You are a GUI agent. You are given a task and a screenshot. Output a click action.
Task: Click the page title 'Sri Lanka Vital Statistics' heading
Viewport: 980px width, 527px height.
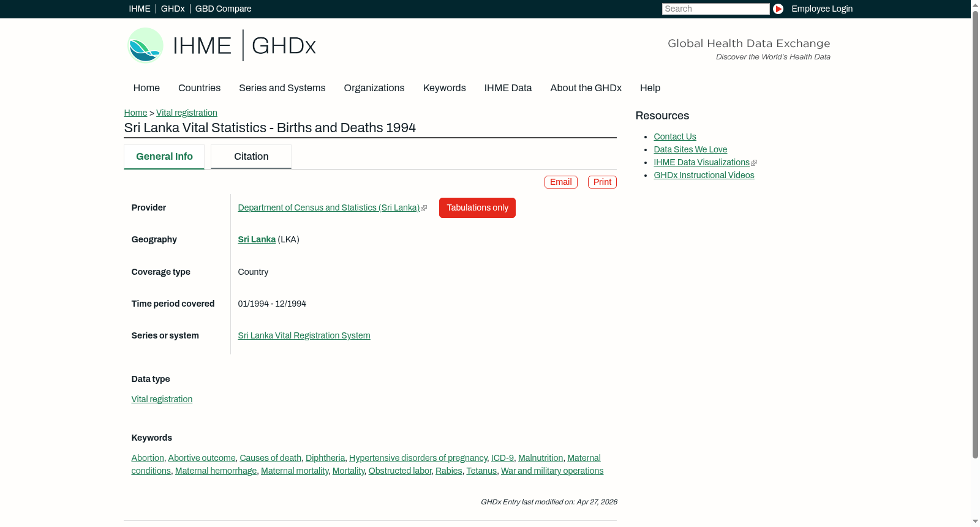(x=269, y=128)
